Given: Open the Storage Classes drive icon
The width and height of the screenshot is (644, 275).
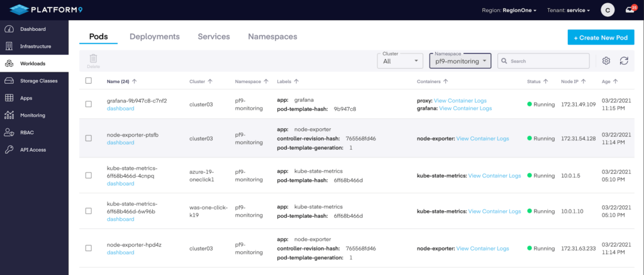Looking at the screenshot, I should (x=9, y=81).
